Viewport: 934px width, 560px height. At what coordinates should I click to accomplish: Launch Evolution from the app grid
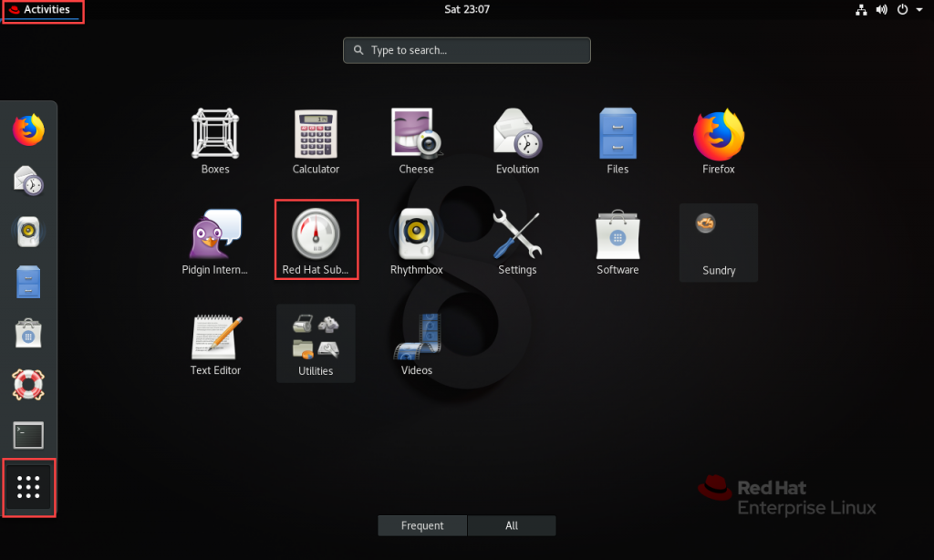point(517,141)
